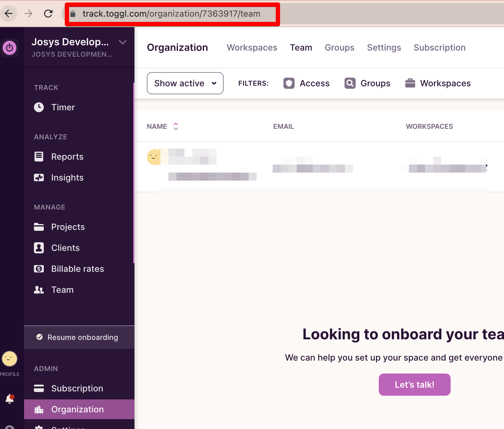Open the Clients person icon
This screenshot has height=429, width=504.
39,248
